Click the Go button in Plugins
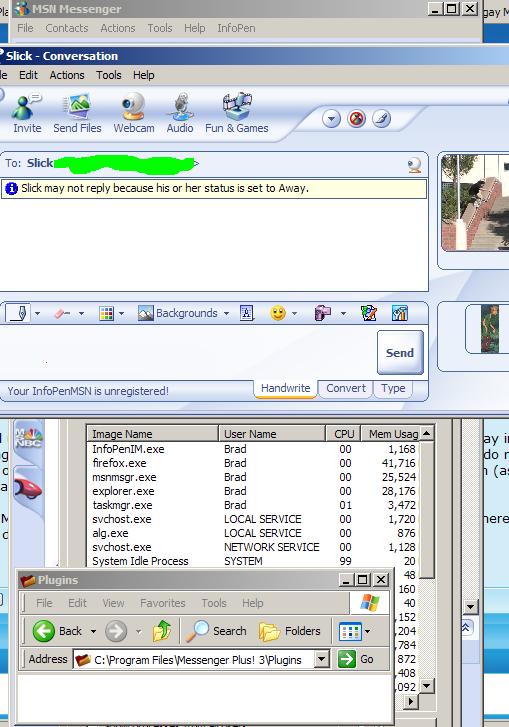Viewport: 509px width, 727px height. (356, 659)
